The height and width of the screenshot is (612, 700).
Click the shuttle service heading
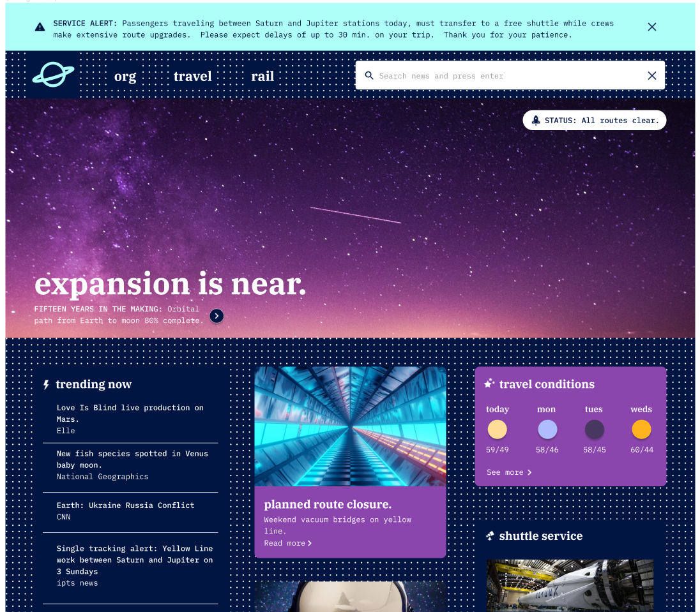(540, 535)
